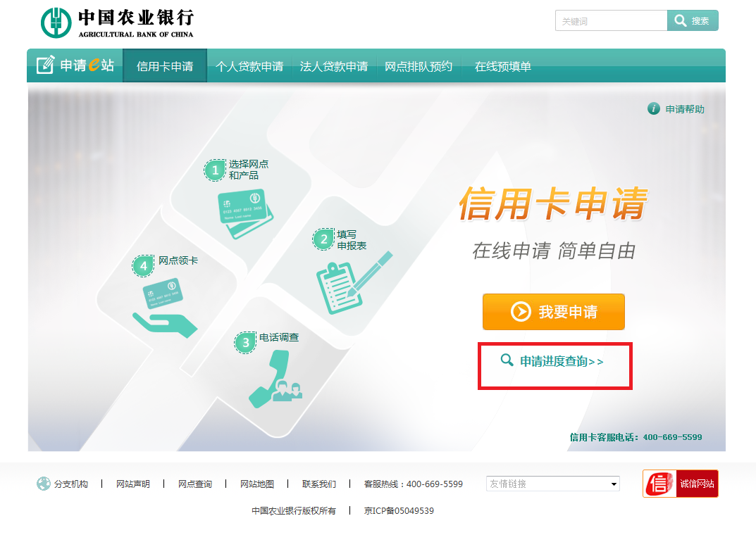The image size is (756, 535).
Task: Click the green info icon beside 申请帮助
Action: [x=653, y=108]
